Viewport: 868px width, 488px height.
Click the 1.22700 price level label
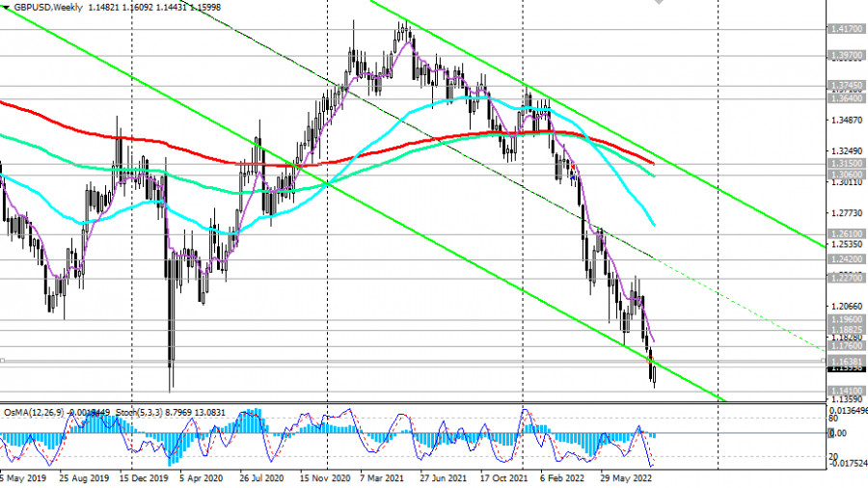(846, 278)
